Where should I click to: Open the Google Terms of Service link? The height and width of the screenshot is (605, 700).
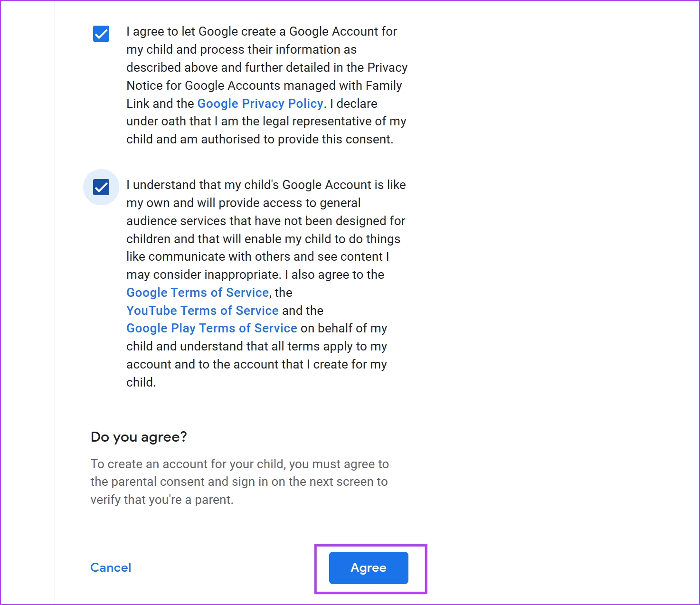(198, 293)
